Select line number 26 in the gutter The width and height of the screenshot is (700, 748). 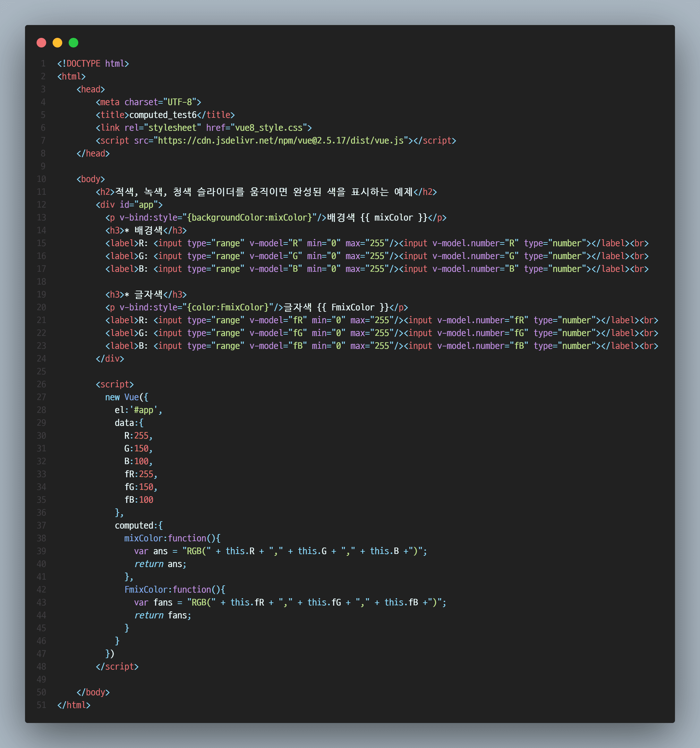pos(41,385)
